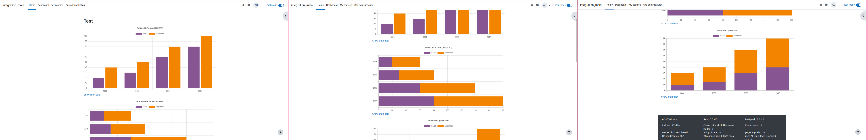Go to Home tab in middle window

321,5
